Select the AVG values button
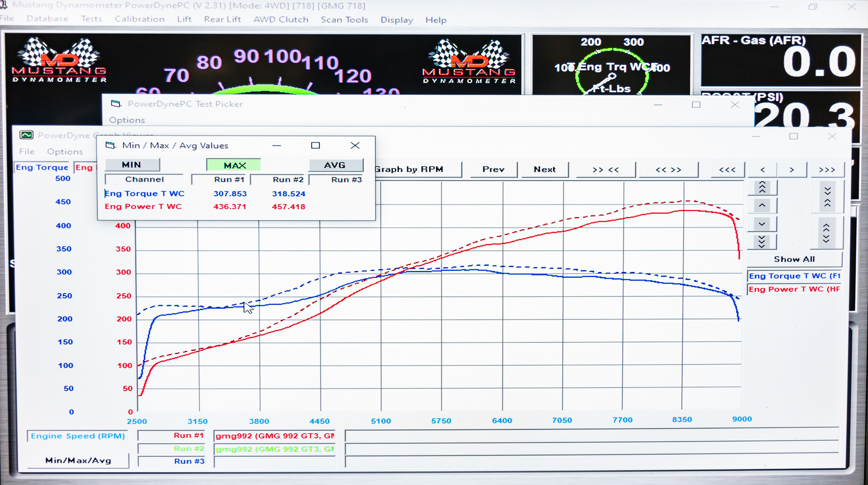Viewport: 868px width, 485px height. (x=335, y=165)
